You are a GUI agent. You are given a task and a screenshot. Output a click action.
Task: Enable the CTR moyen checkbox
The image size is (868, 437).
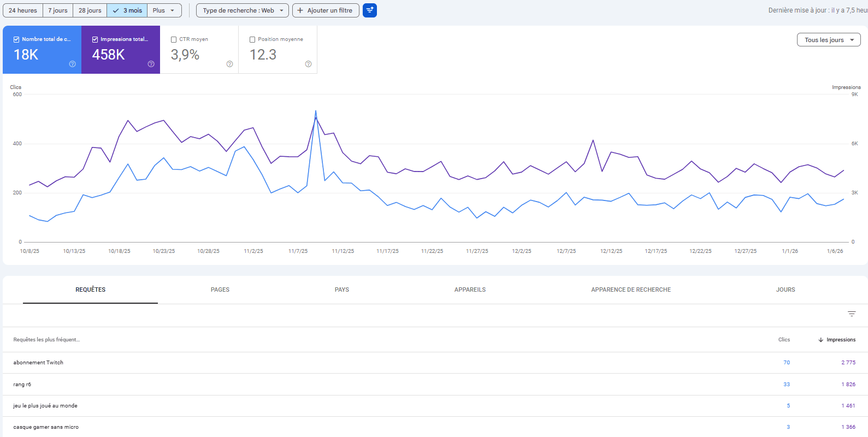click(174, 39)
